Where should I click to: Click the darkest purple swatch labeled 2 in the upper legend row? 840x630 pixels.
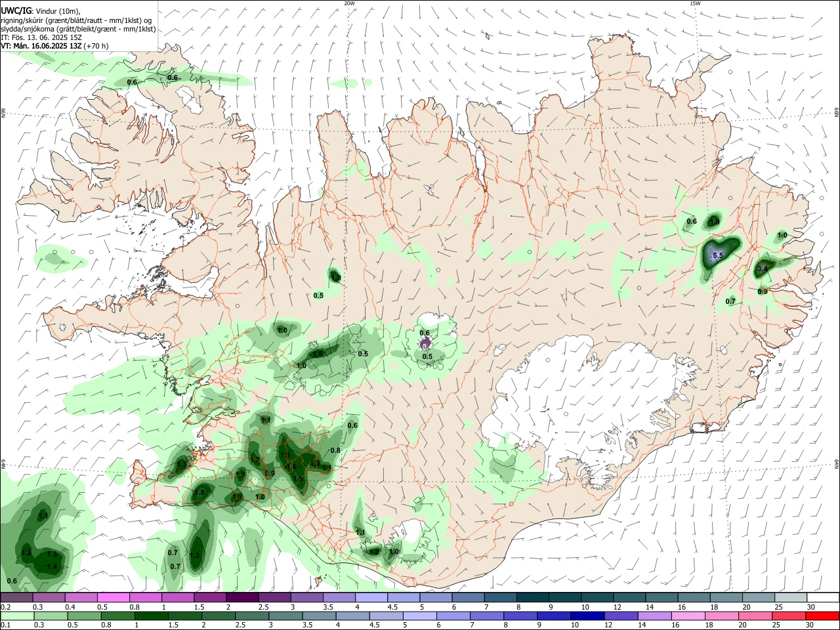[x=242, y=598]
